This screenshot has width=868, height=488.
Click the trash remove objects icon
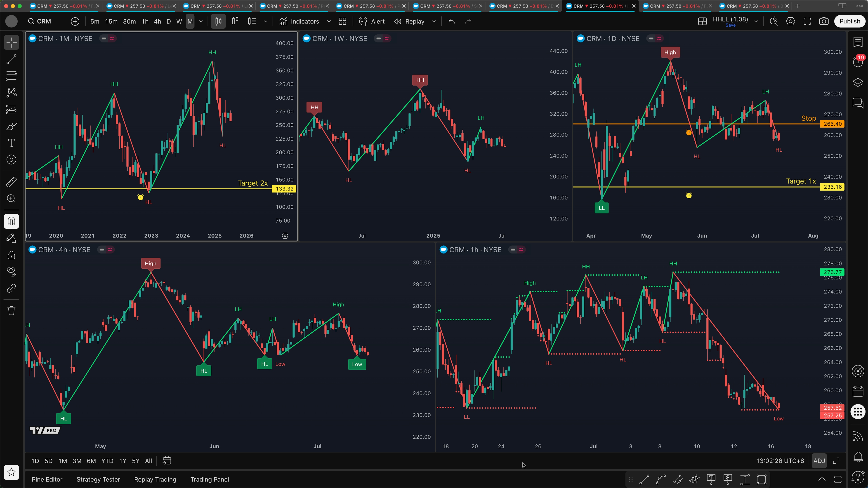pyautogui.click(x=12, y=310)
